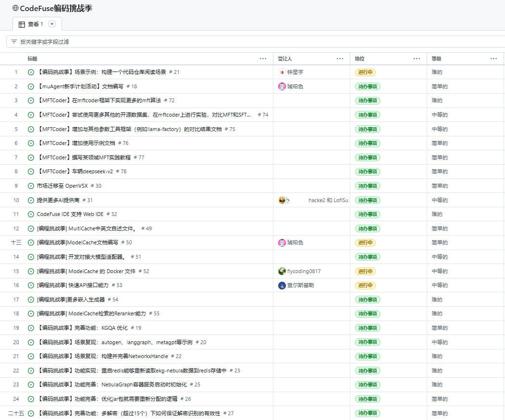
Task: Click the 标题 column header
Action: pos(32,59)
